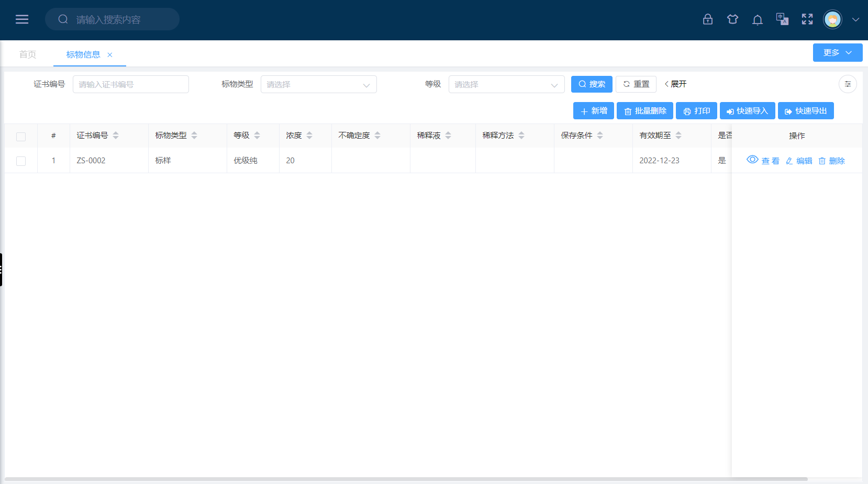
Task: Edit the ZS-0002 record with 编辑
Action: coord(799,161)
